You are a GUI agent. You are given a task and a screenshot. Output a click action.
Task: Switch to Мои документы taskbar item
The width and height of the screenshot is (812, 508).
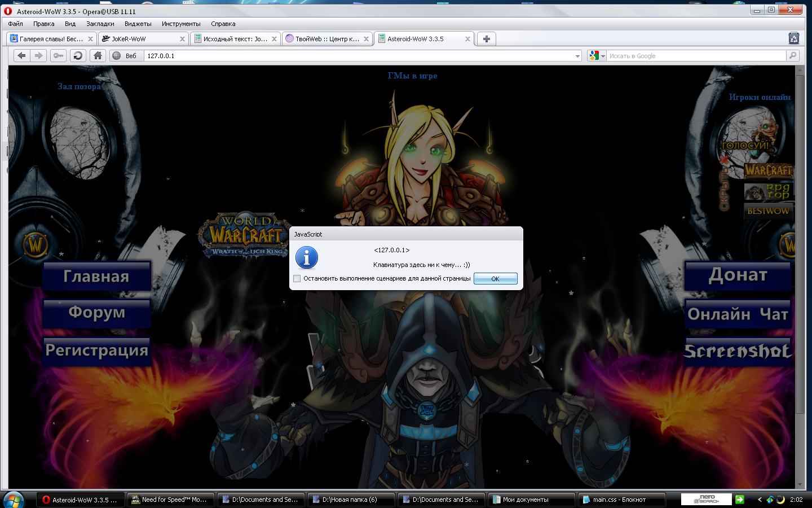(531, 500)
